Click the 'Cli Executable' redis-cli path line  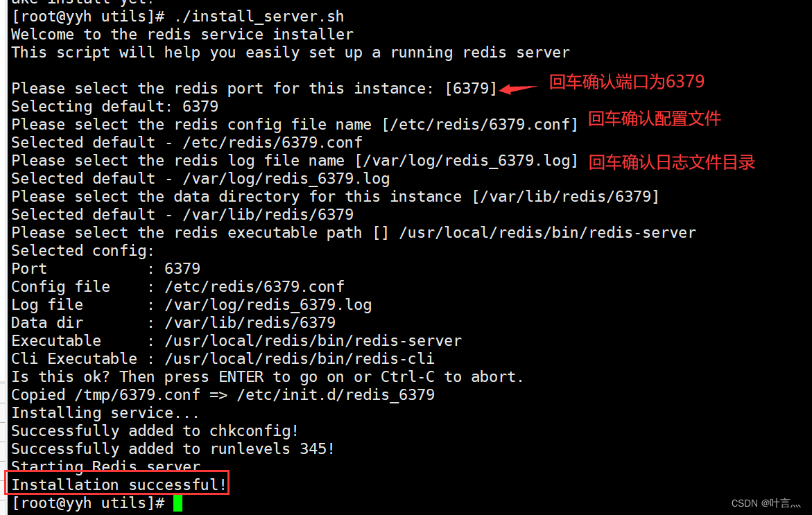pyautogui.click(x=222, y=358)
